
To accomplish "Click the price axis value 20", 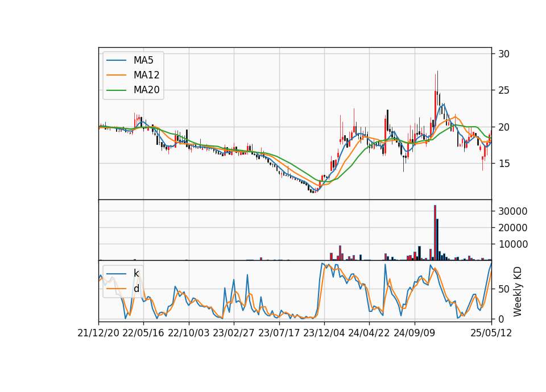I will pos(504,127).
